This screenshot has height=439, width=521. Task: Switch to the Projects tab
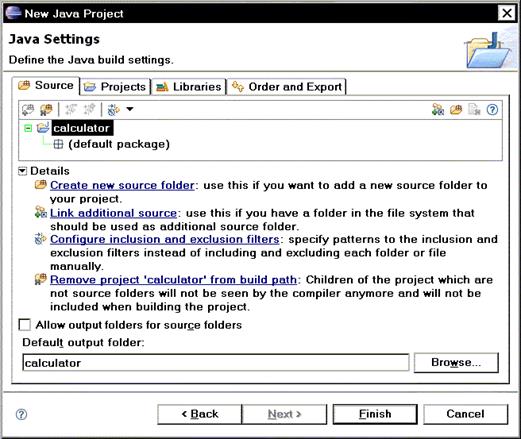[x=115, y=87]
